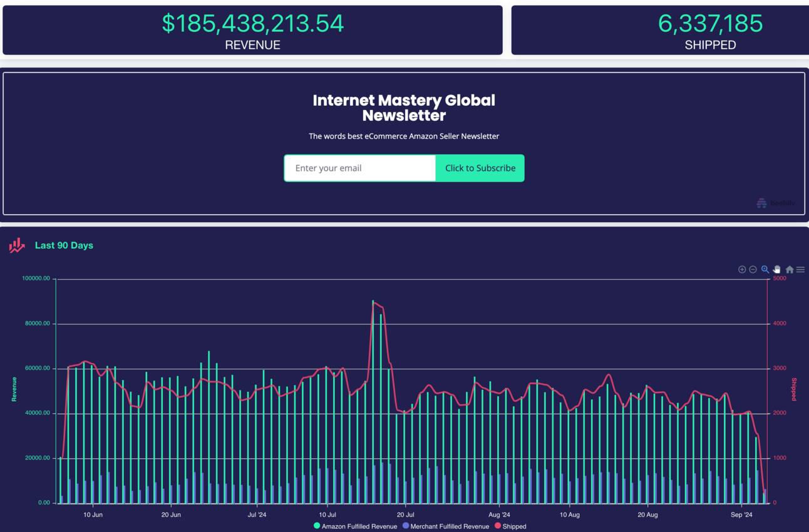Click the vertical Revenue axis title
809x532 pixels.
pyautogui.click(x=13, y=389)
